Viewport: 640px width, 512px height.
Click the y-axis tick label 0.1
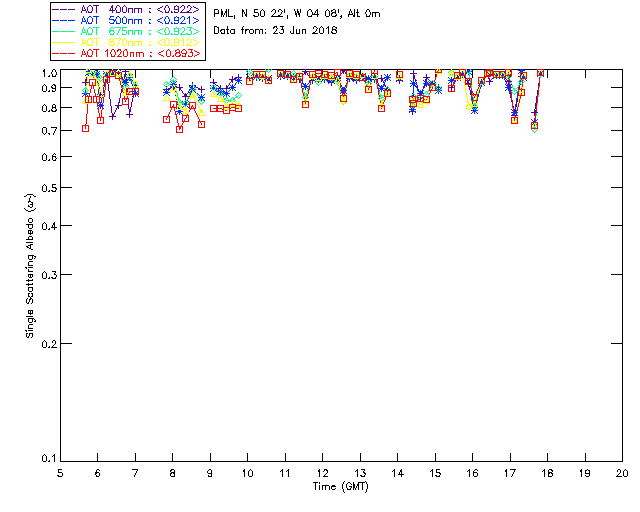(46, 459)
